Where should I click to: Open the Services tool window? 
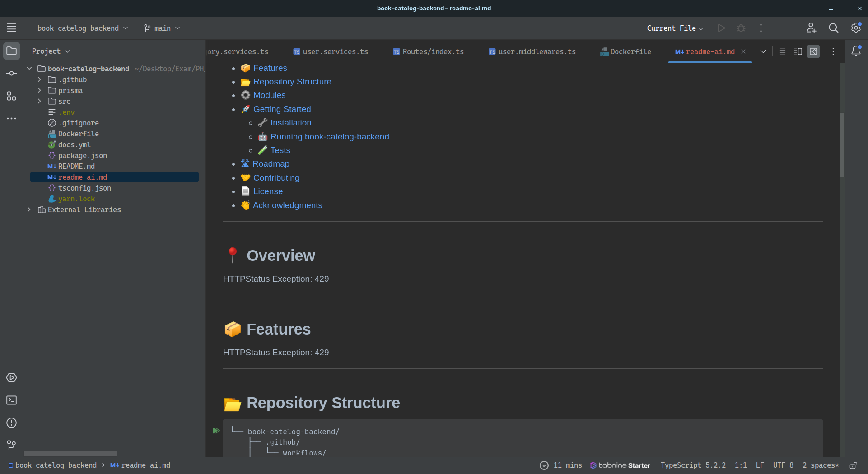tap(12, 378)
